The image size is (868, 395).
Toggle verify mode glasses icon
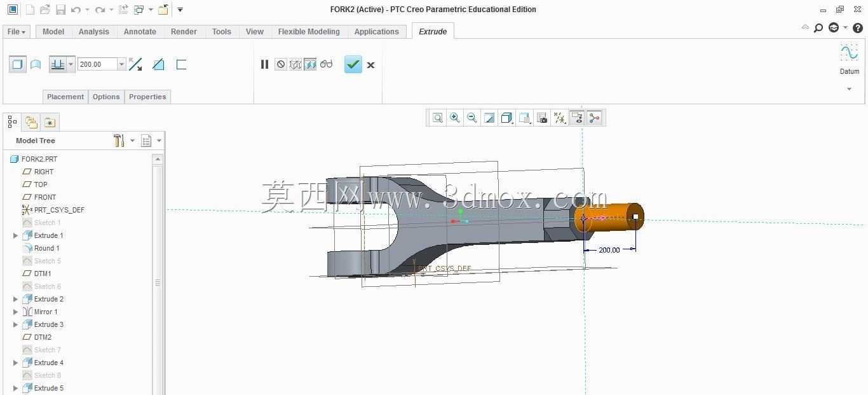tap(326, 64)
